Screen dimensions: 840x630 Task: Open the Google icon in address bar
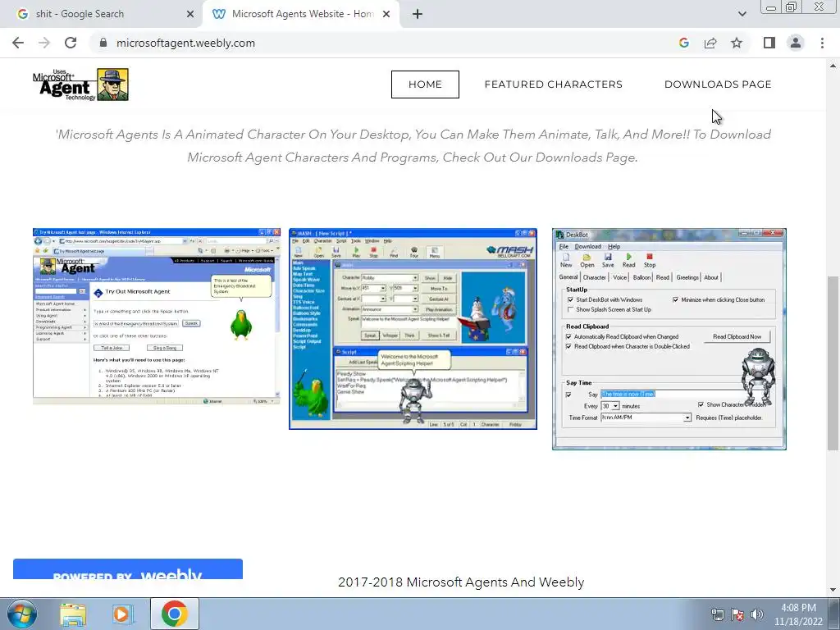(683, 43)
